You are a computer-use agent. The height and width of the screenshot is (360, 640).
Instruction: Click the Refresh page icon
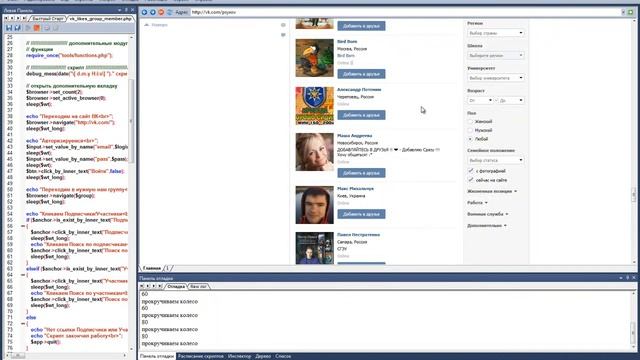tap(169, 12)
